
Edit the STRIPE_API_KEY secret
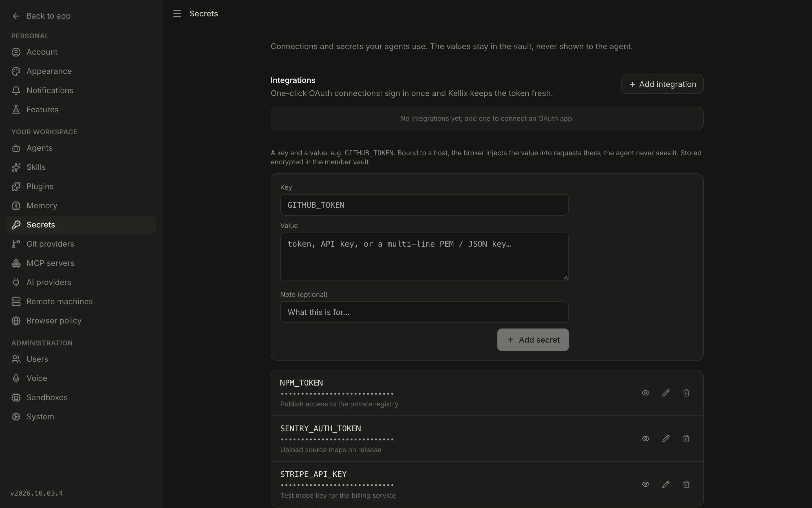coord(666,484)
